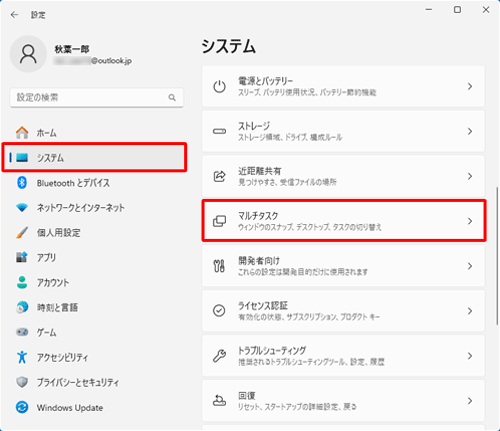Click the user profile avatar icon

coord(28,54)
